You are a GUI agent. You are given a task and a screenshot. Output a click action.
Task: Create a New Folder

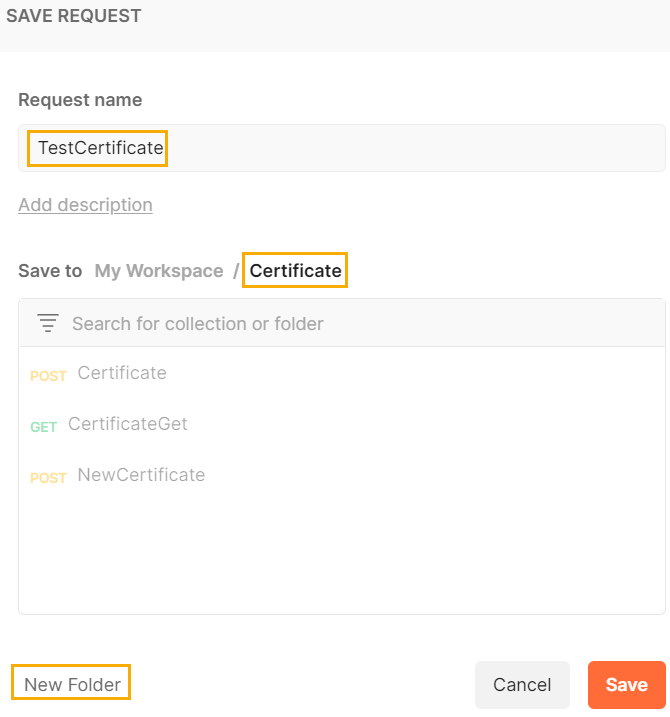(72, 684)
